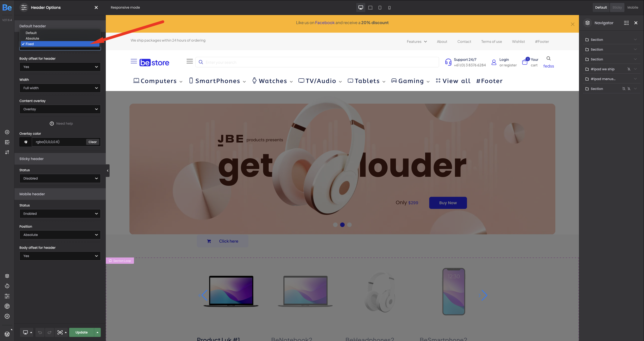Click the undo arrow in bottom toolbar
Screen dimensions: 644x341
(x=40, y=332)
